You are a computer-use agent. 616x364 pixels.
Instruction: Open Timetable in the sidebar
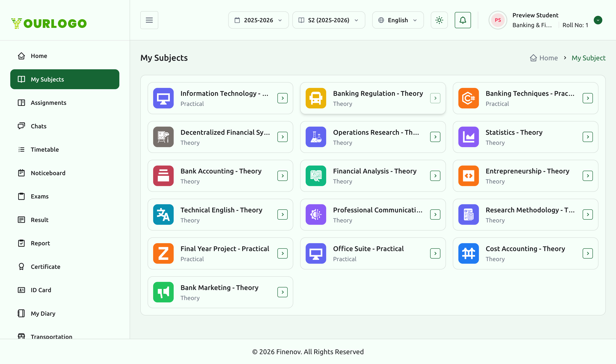point(65,150)
